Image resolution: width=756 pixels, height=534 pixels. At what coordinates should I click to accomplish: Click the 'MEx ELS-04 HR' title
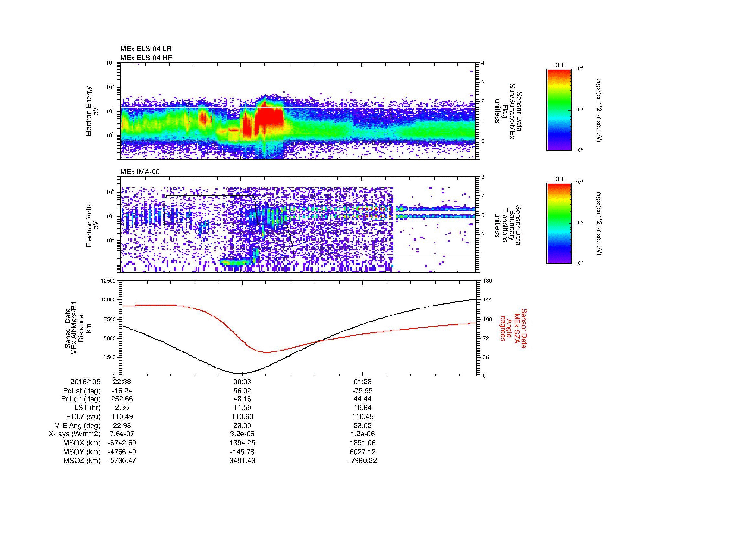[x=146, y=58]
